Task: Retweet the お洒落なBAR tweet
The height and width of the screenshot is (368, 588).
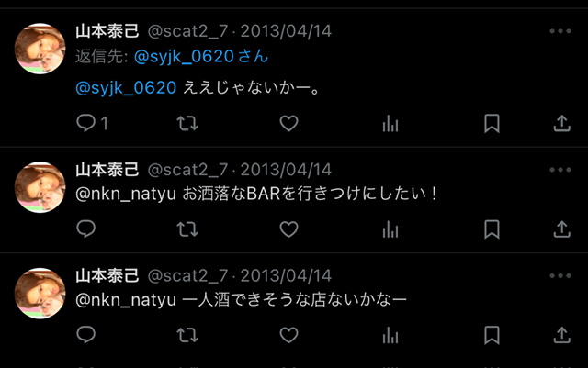Action: [x=187, y=229]
